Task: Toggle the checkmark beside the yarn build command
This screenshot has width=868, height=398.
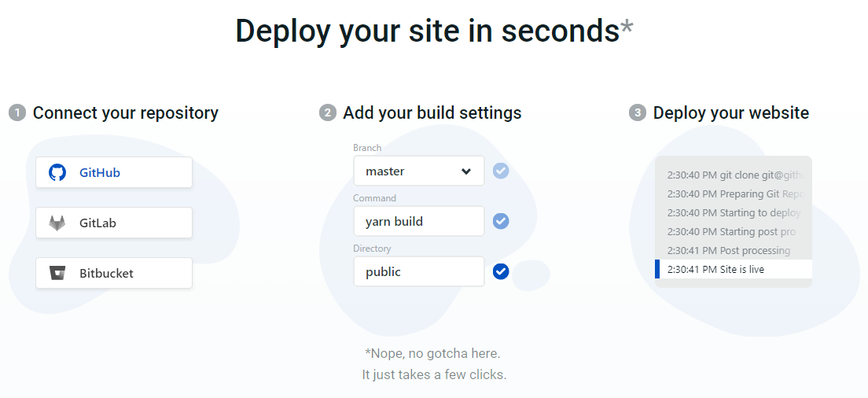Action: (x=501, y=221)
